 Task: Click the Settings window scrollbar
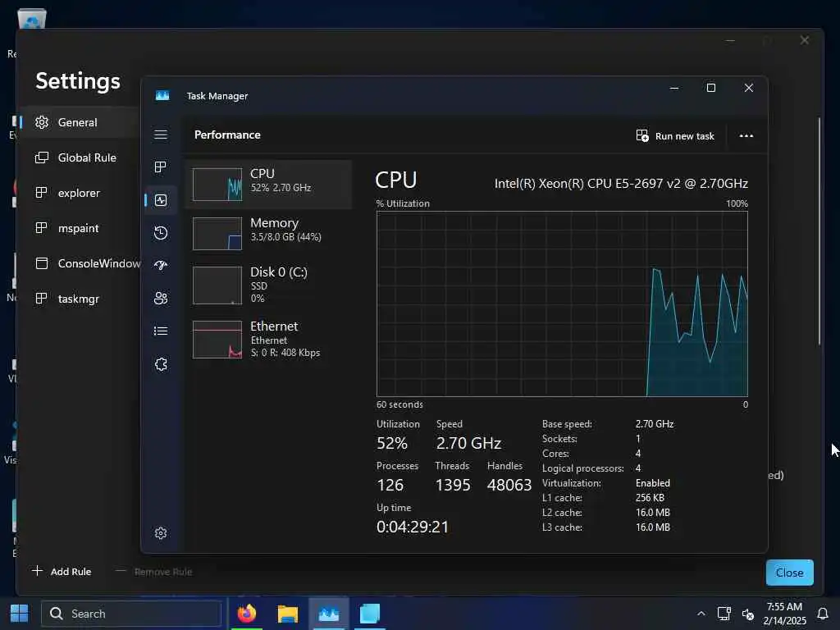pyautogui.click(x=819, y=231)
